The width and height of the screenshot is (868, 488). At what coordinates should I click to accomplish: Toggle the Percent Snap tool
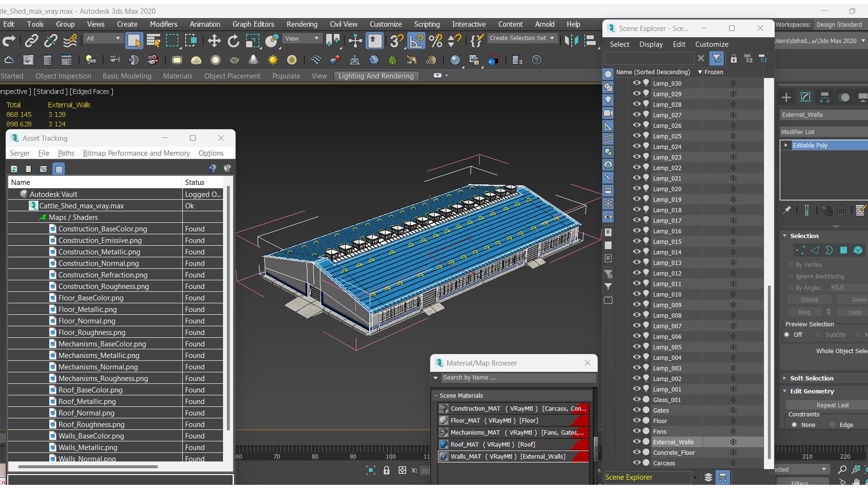436,41
